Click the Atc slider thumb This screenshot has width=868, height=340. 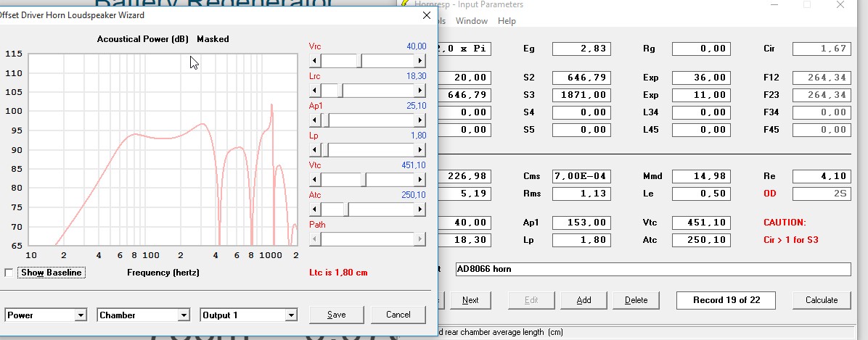click(x=345, y=210)
